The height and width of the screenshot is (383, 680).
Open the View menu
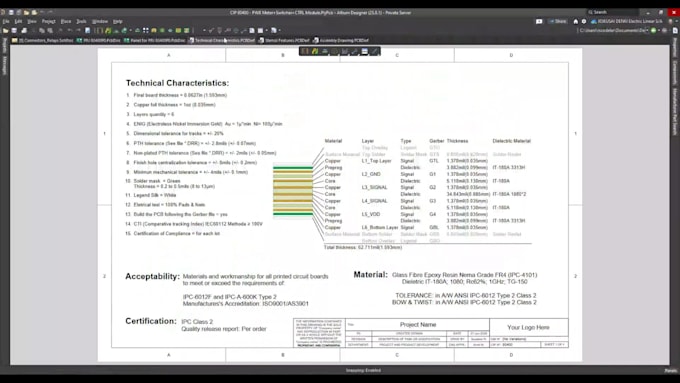32,21
